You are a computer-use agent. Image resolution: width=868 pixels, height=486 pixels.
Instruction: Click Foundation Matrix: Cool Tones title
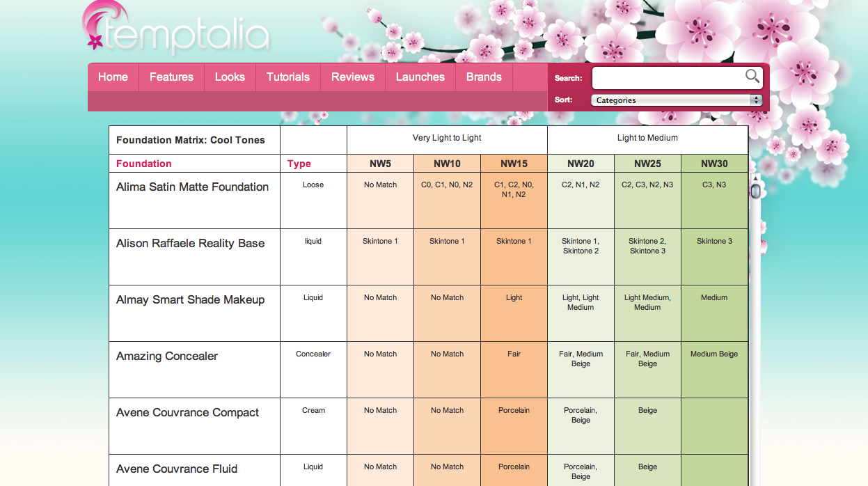(191, 140)
